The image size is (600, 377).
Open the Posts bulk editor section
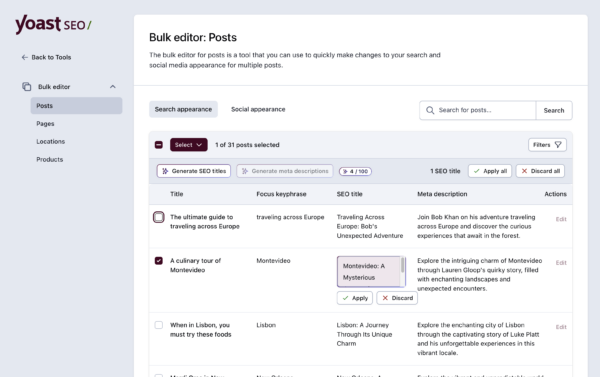tap(77, 106)
